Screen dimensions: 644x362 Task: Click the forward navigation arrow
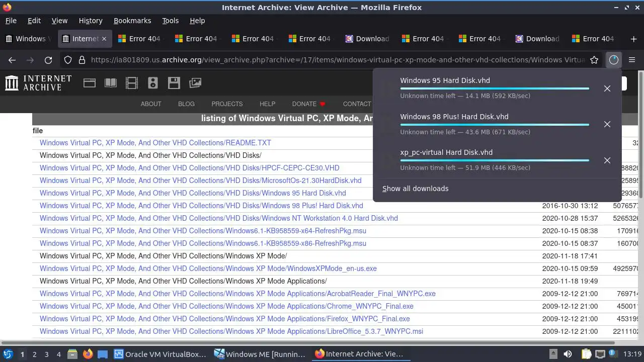[30, 60]
